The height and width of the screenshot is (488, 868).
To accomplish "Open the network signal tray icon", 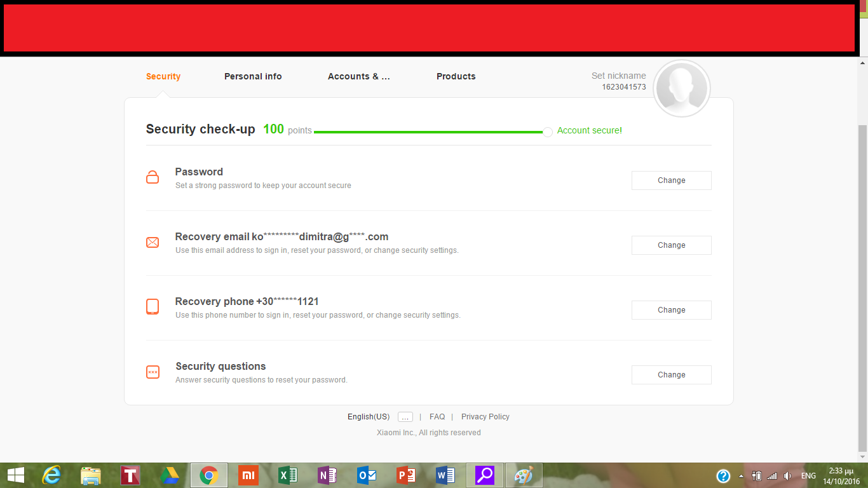I will (772, 476).
